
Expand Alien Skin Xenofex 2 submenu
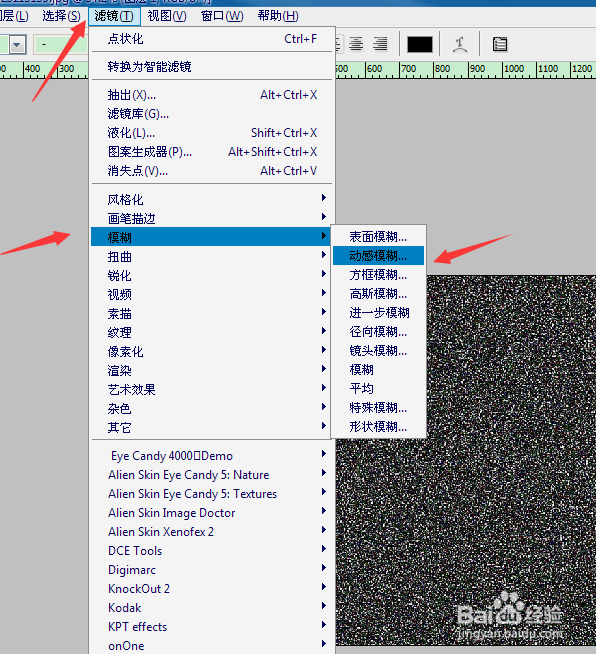click(212, 531)
